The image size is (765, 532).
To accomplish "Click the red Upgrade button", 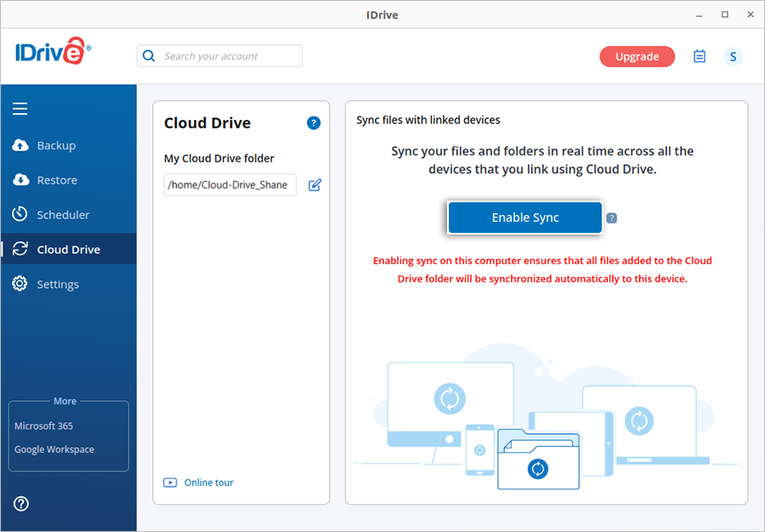I will 637,57.
